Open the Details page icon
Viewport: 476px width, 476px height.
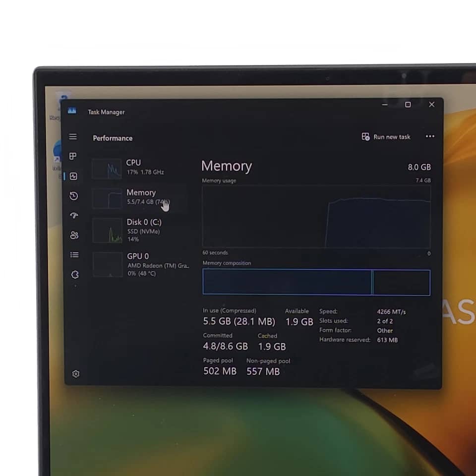pyautogui.click(x=74, y=255)
